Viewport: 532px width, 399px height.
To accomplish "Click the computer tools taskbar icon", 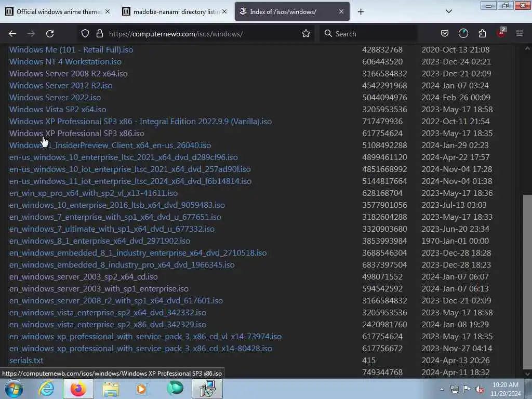I will point(207,389).
